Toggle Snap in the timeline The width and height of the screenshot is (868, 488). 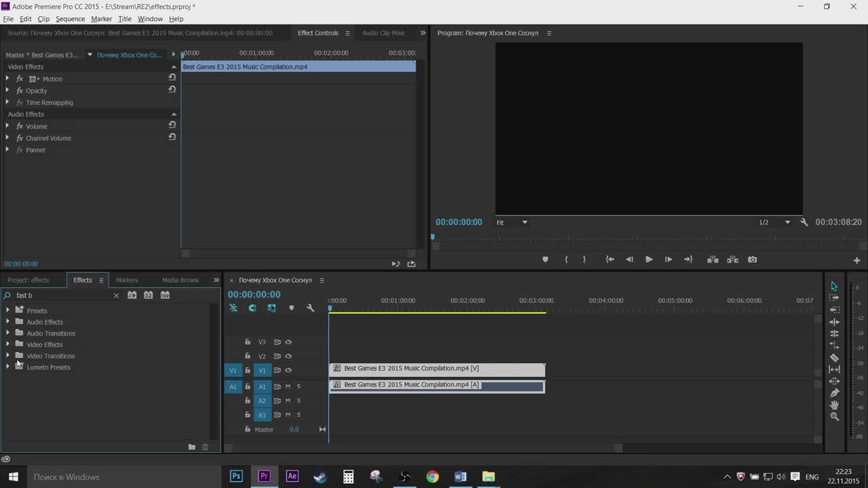coord(252,308)
